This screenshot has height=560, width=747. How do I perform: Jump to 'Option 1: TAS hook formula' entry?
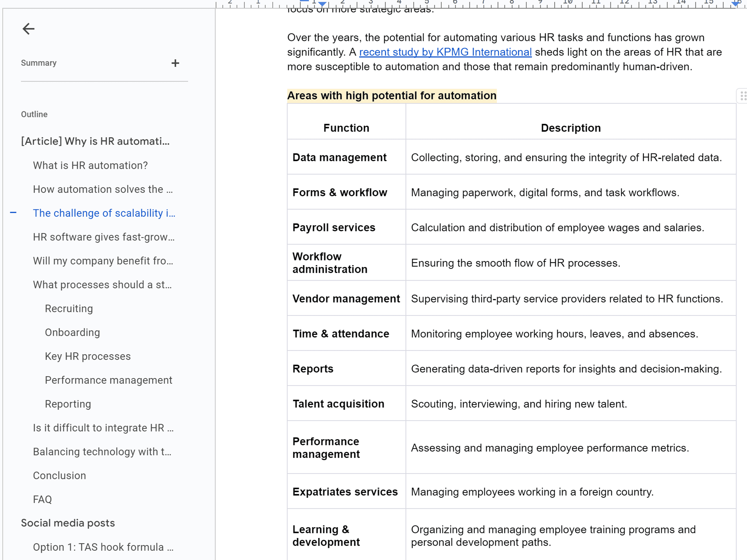pos(103,547)
